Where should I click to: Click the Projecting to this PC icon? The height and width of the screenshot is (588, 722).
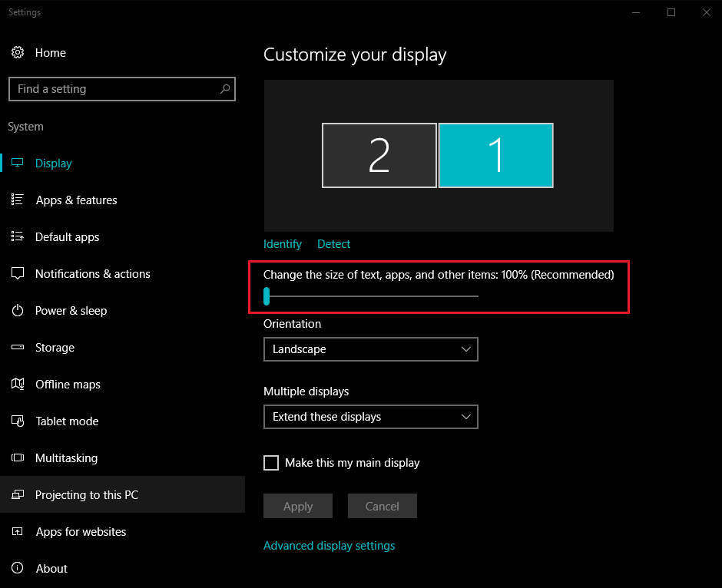[18, 494]
